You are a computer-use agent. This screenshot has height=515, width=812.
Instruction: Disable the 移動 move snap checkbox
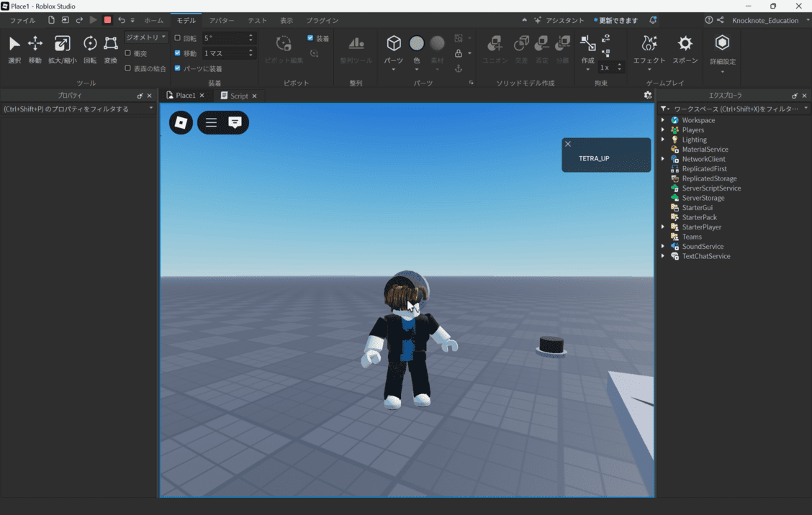pyautogui.click(x=178, y=53)
